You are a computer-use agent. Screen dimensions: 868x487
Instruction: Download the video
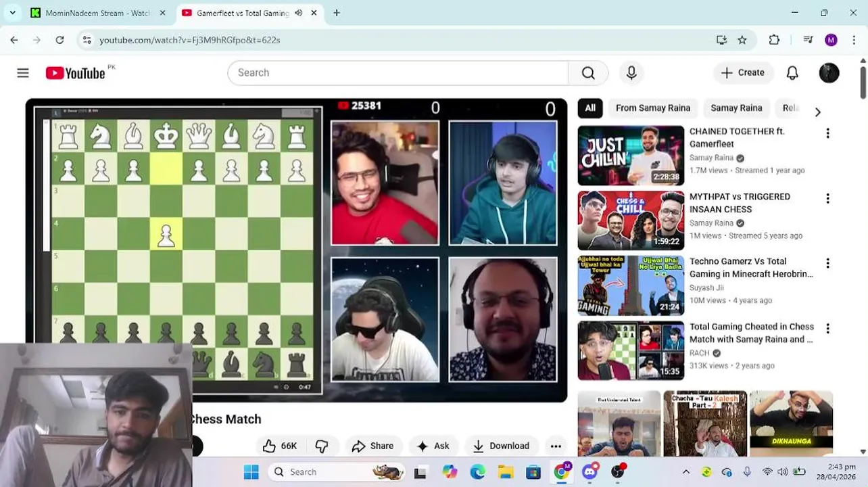[501, 446]
